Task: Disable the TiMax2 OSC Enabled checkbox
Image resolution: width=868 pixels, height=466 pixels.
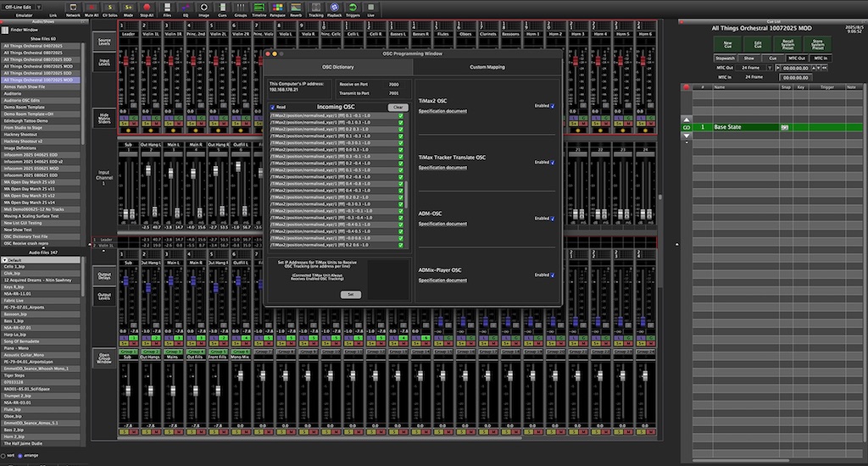Action: [553, 106]
